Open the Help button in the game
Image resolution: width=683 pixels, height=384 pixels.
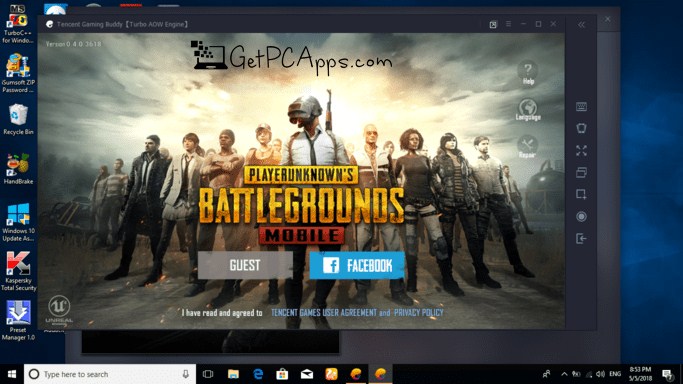pos(528,72)
